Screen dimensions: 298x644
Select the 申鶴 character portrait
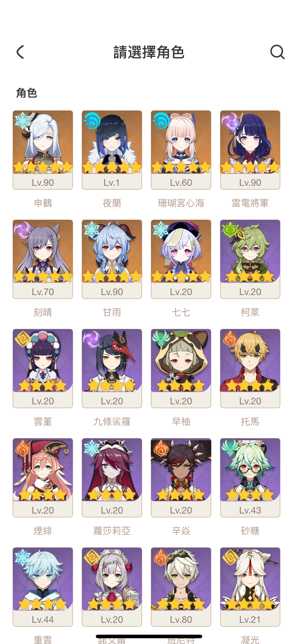click(x=43, y=150)
